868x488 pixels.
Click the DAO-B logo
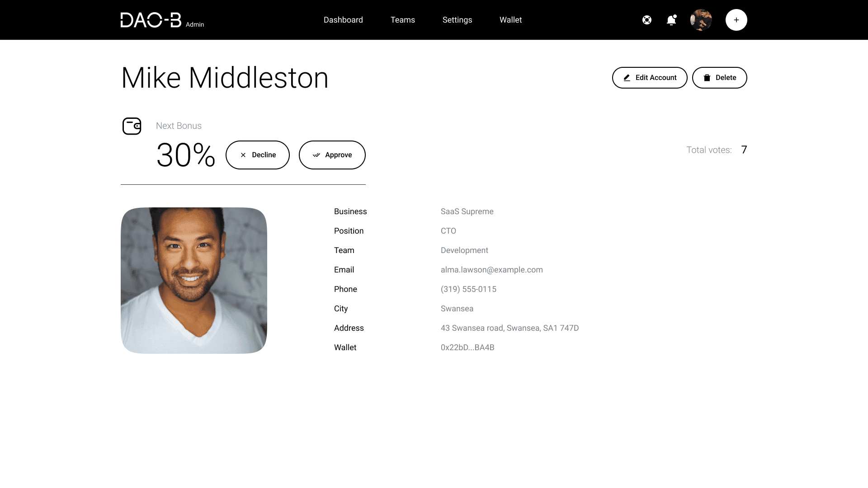[x=151, y=20]
